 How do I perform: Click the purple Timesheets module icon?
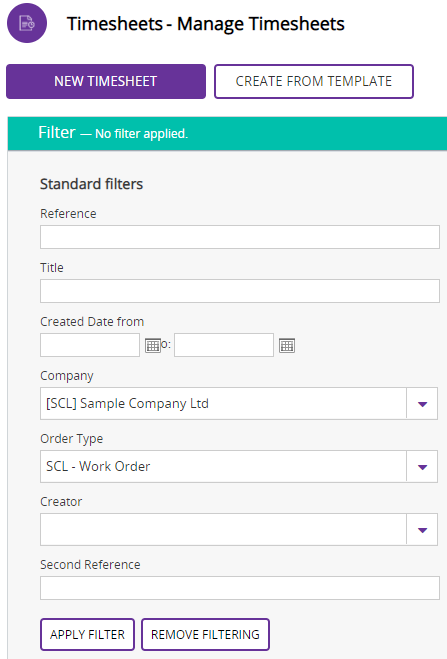point(27,23)
